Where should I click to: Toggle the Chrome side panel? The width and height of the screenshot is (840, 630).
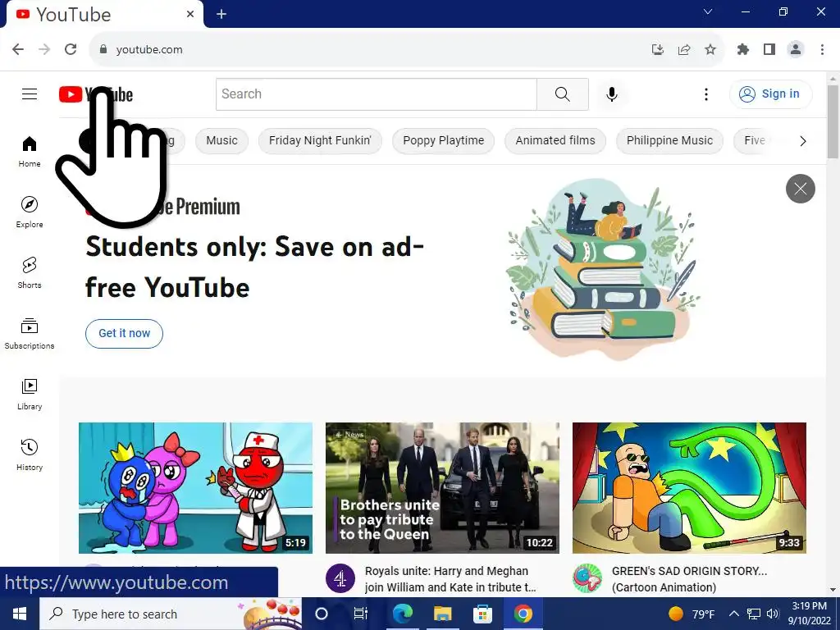(769, 50)
